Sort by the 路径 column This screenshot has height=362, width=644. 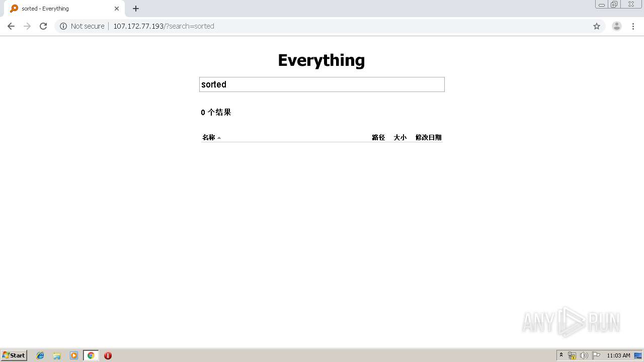[x=378, y=137]
